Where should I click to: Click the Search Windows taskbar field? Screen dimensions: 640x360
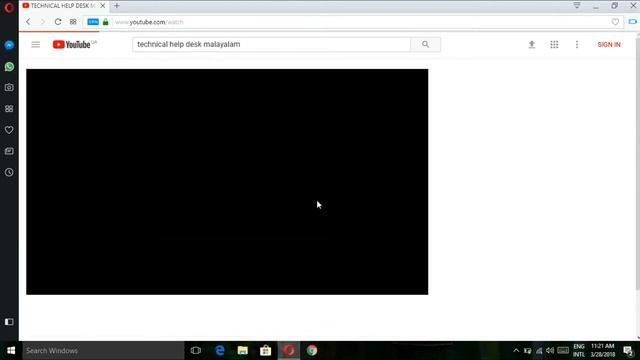coord(103,351)
